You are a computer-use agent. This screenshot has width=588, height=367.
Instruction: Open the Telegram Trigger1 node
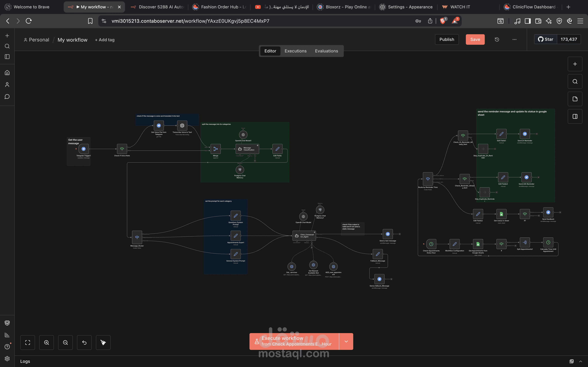coord(84,149)
